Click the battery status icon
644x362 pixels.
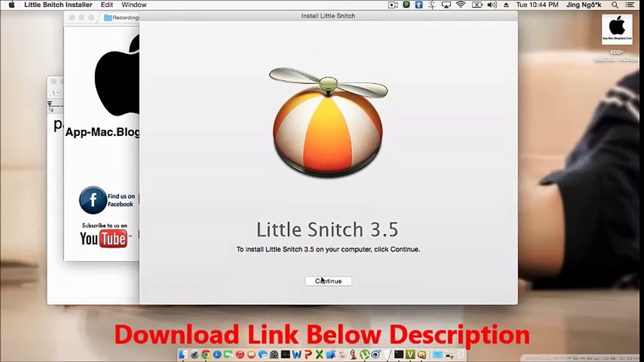click(476, 5)
